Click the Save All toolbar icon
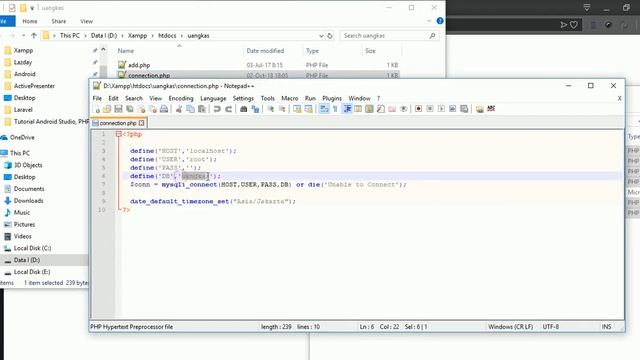640x360 pixels. (130, 109)
